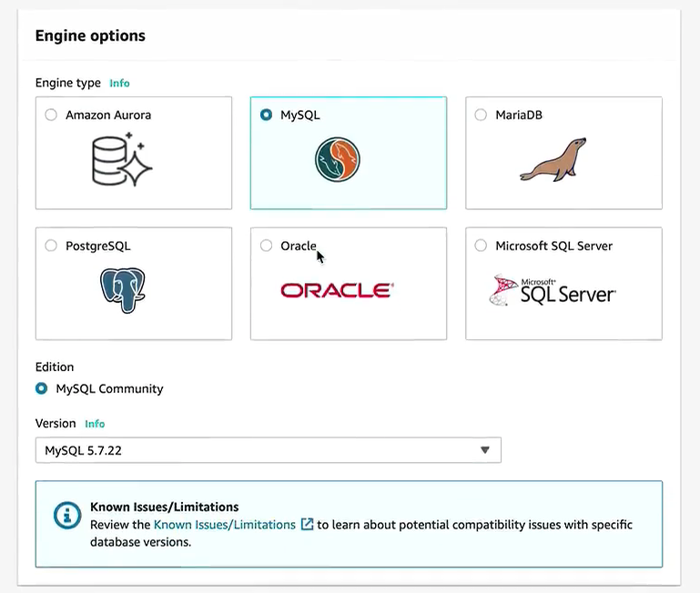Image resolution: width=700 pixels, height=593 pixels.
Task: Open the MySQL 5.7.22 version dropdown
Action: (268, 450)
